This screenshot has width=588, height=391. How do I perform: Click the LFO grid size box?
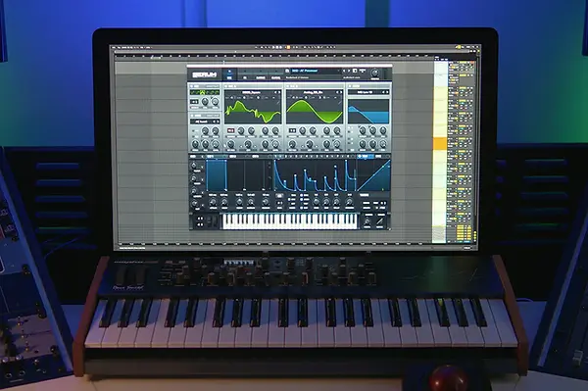point(279,203)
